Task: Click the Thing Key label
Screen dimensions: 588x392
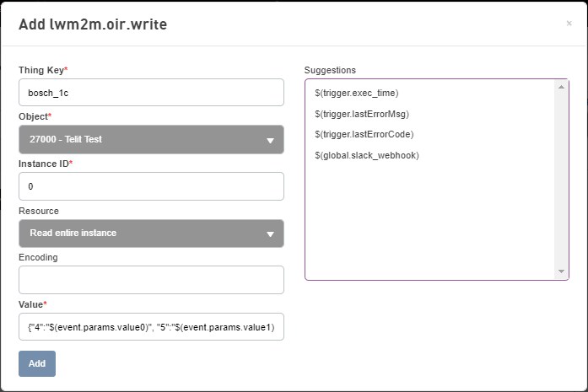Action: [x=43, y=70]
